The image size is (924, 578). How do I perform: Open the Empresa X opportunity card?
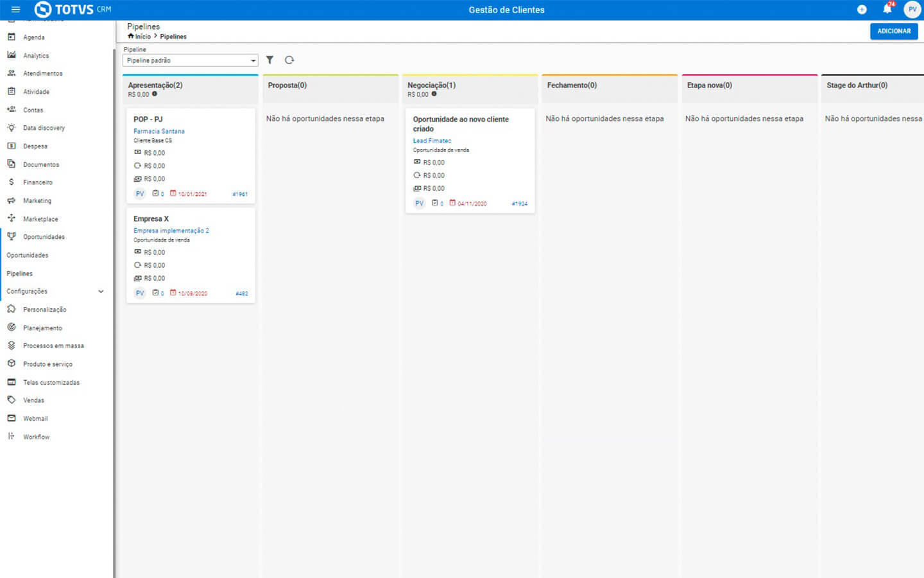coord(151,219)
